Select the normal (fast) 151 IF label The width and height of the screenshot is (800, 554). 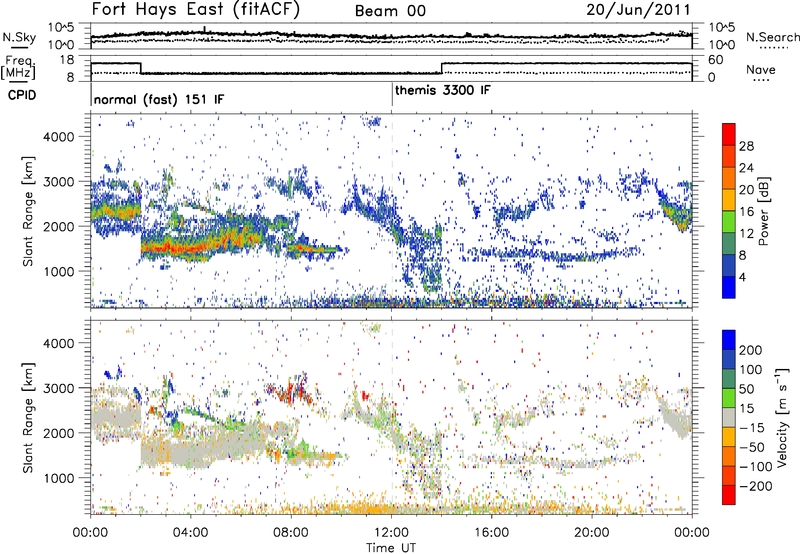[159, 99]
